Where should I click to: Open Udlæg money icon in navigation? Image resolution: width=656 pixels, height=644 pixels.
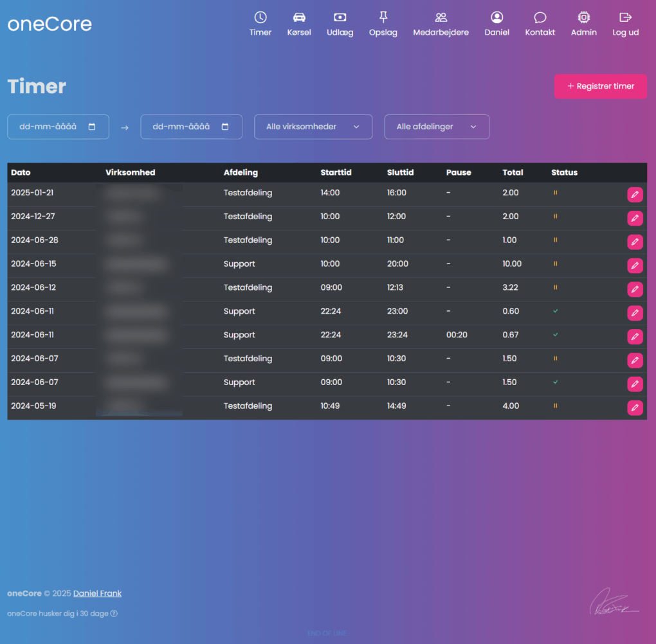tap(340, 18)
